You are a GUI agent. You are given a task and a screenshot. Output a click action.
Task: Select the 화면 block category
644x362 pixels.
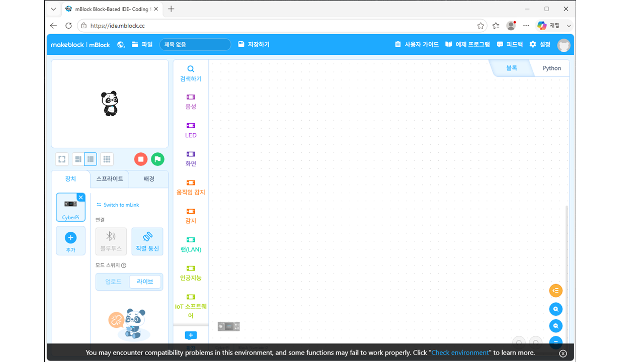coord(191,159)
